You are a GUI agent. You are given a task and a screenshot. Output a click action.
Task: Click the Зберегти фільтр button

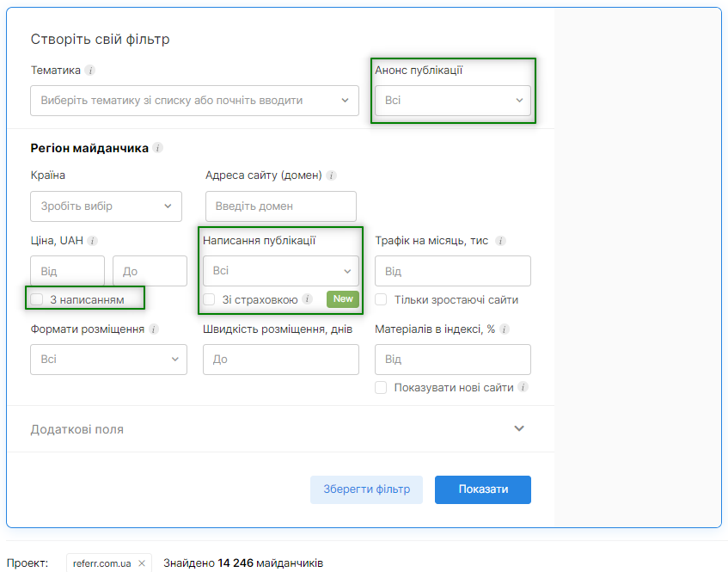coord(366,489)
